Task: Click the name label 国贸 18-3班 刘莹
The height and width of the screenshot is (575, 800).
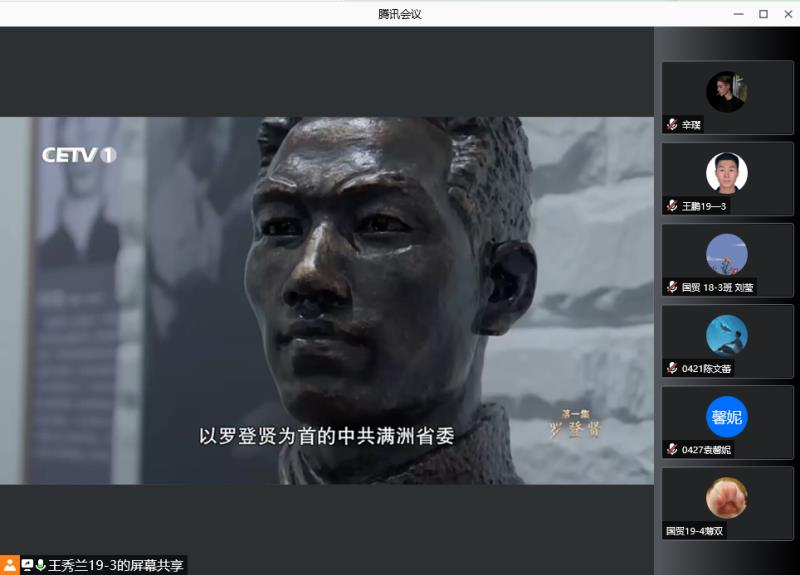Action: point(717,287)
